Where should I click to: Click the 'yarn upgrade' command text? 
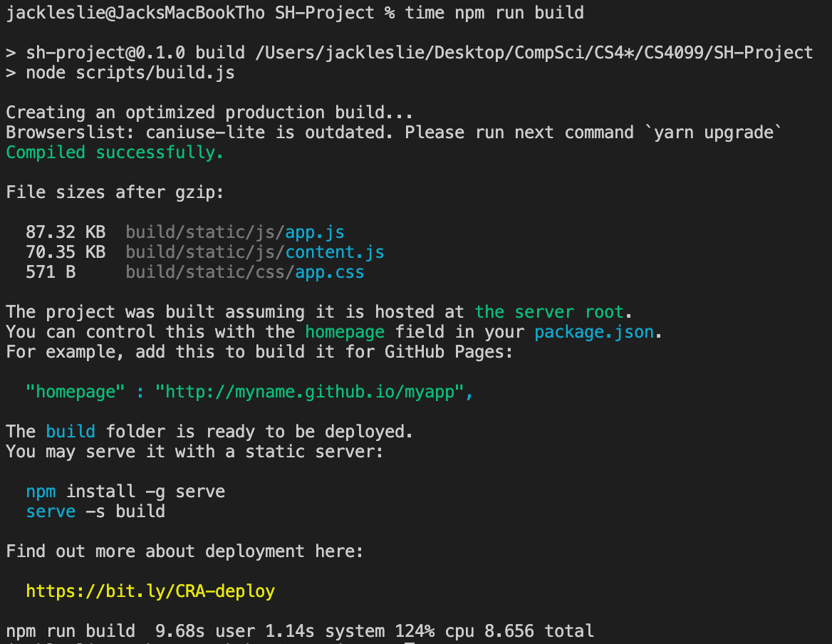coord(714,133)
